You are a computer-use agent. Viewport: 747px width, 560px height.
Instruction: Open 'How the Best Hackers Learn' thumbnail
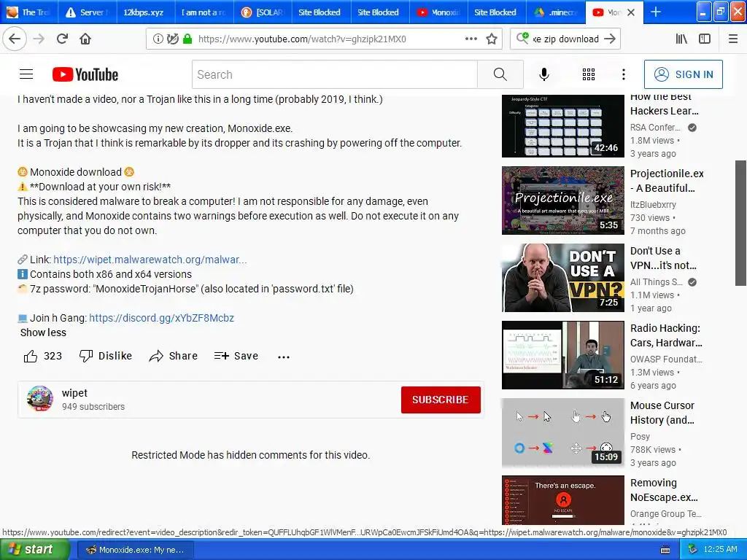(x=562, y=125)
